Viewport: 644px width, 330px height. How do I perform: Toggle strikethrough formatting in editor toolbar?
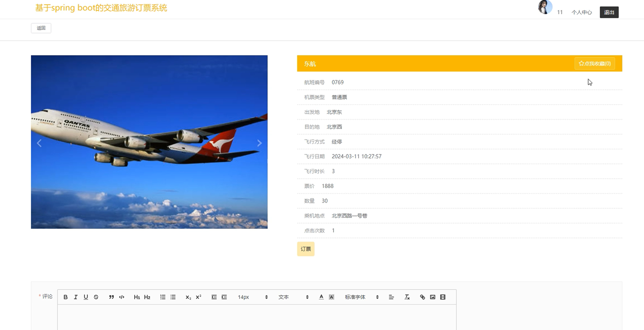[x=96, y=297]
